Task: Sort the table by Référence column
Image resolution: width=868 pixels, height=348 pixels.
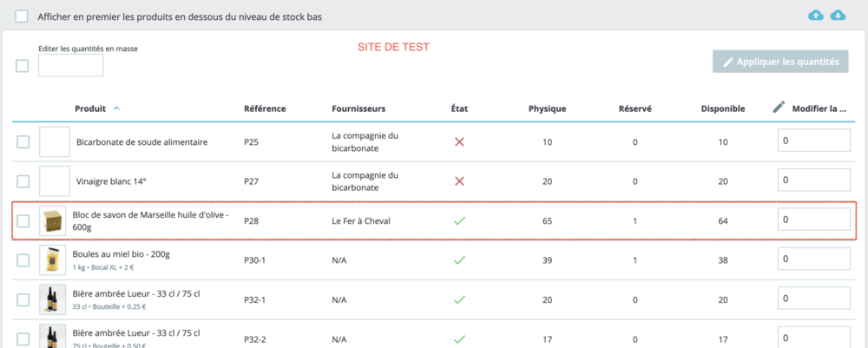Action: tap(265, 108)
